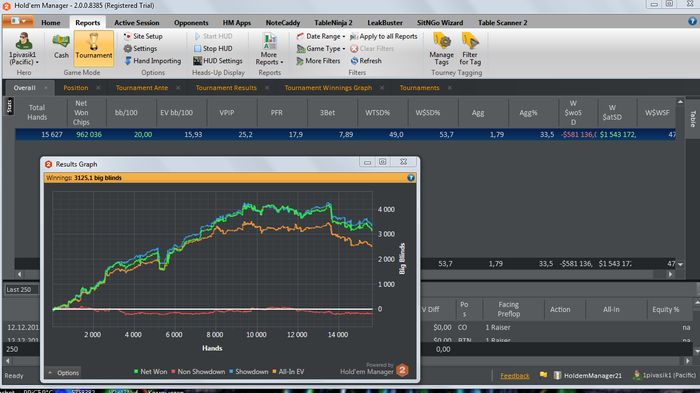Open the Last 250 hands selector
700x393 pixels.
pyautogui.click(x=21, y=289)
